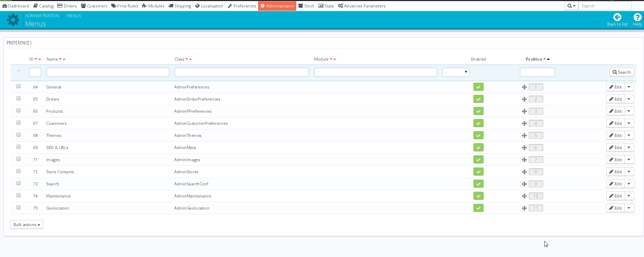Select checkbox for Geolocation row

(19, 208)
